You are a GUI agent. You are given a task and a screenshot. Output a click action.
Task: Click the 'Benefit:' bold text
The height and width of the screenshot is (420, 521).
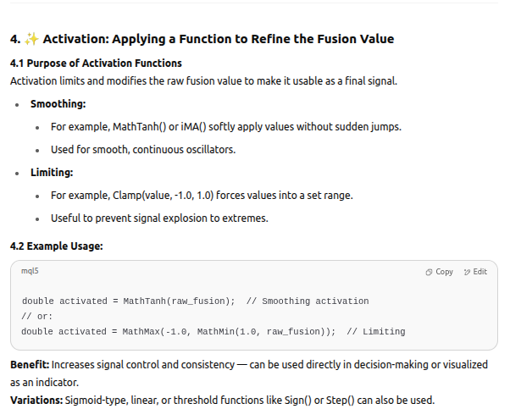[30, 365]
